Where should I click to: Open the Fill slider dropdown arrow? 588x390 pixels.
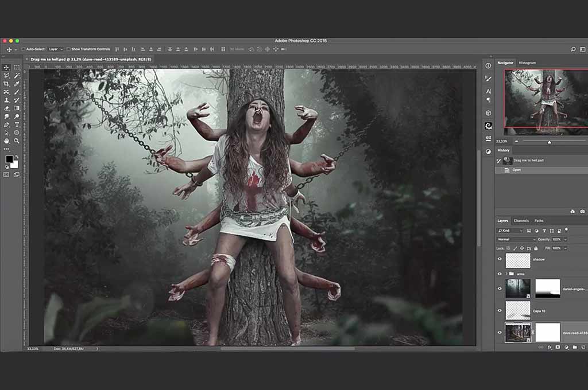(x=566, y=248)
